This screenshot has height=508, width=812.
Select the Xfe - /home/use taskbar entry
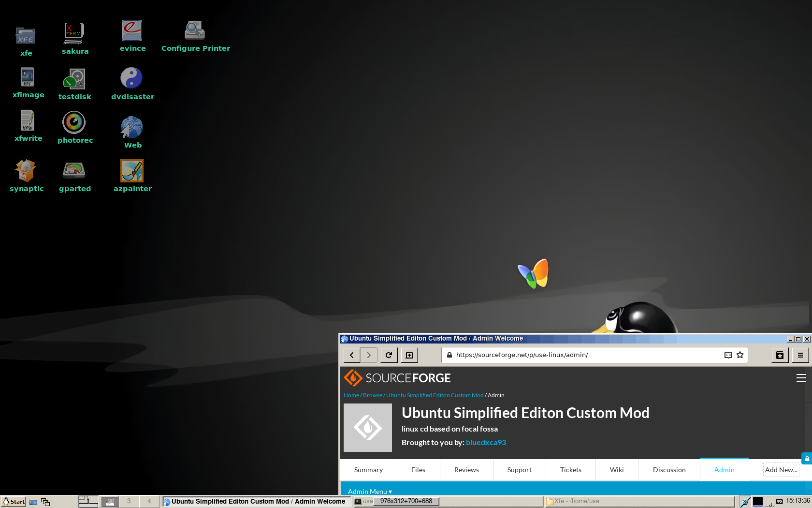(x=639, y=502)
